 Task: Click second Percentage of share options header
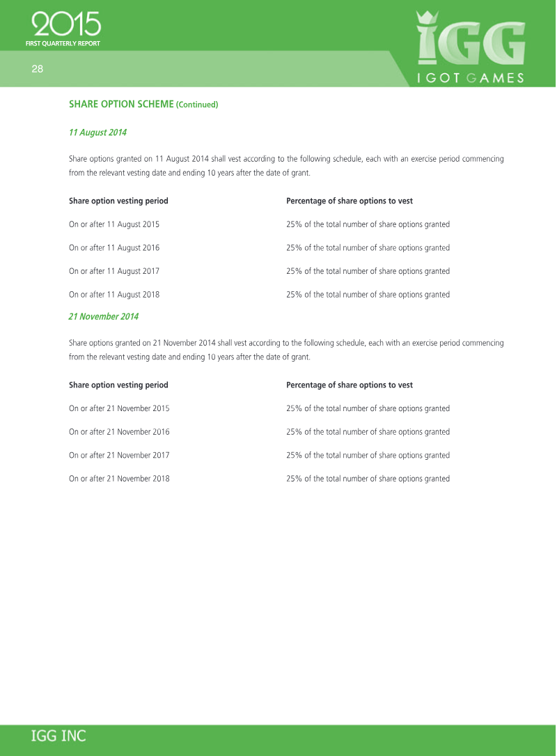click(349, 385)
